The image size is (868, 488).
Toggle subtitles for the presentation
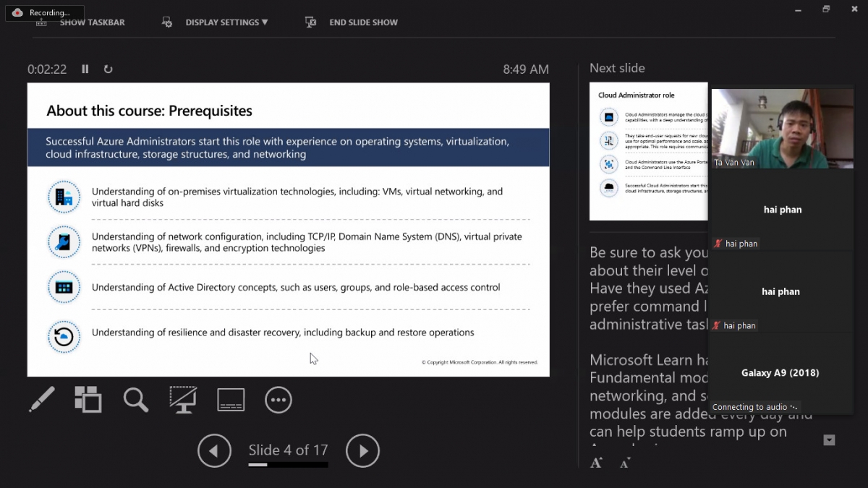click(231, 399)
